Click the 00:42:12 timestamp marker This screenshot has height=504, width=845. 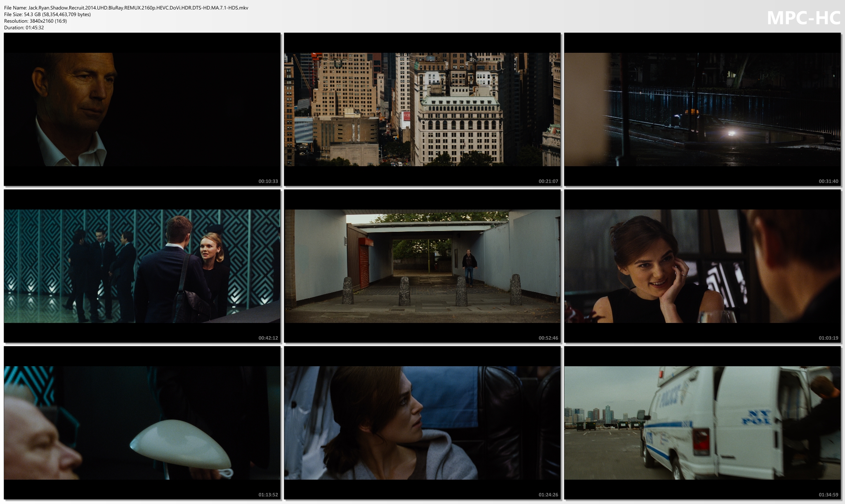(268, 338)
